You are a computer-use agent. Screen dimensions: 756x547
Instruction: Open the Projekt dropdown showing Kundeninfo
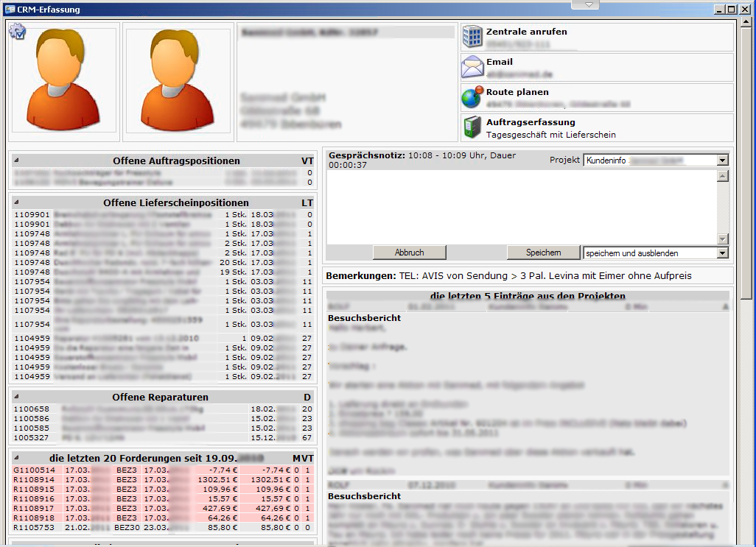pos(722,160)
